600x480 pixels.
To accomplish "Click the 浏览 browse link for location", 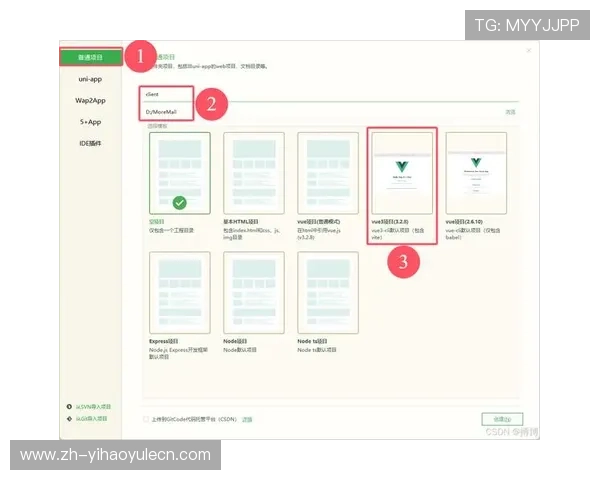I will coord(510,112).
